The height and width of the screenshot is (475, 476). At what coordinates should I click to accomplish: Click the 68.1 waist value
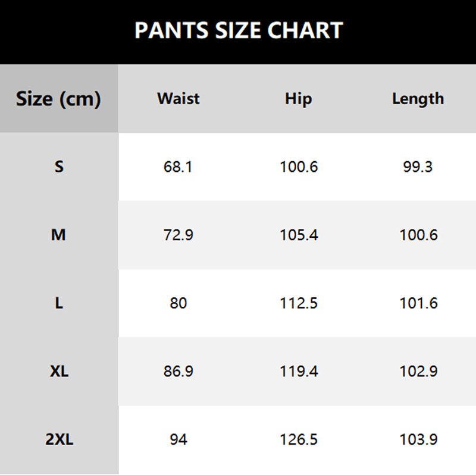click(178, 167)
